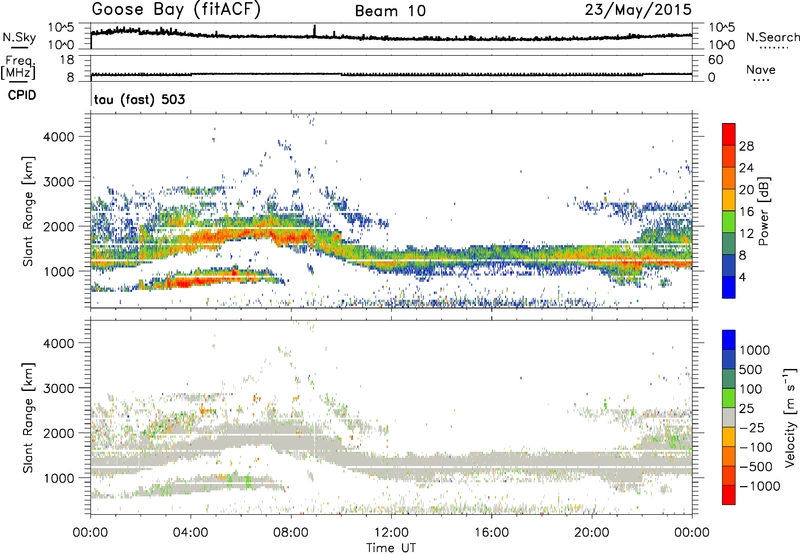
Task: Click the red bottom of velocity colorbar
Action: click(729, 495)
